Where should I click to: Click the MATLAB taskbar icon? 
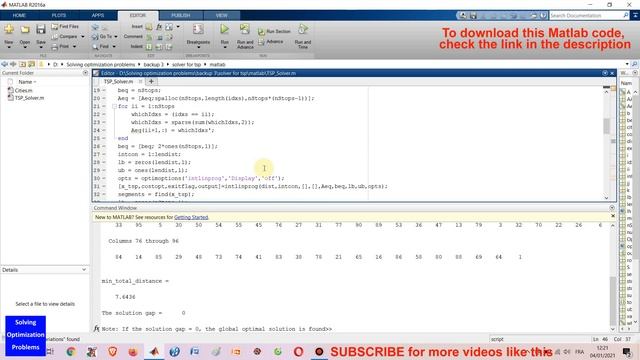[x=154, y=351]
